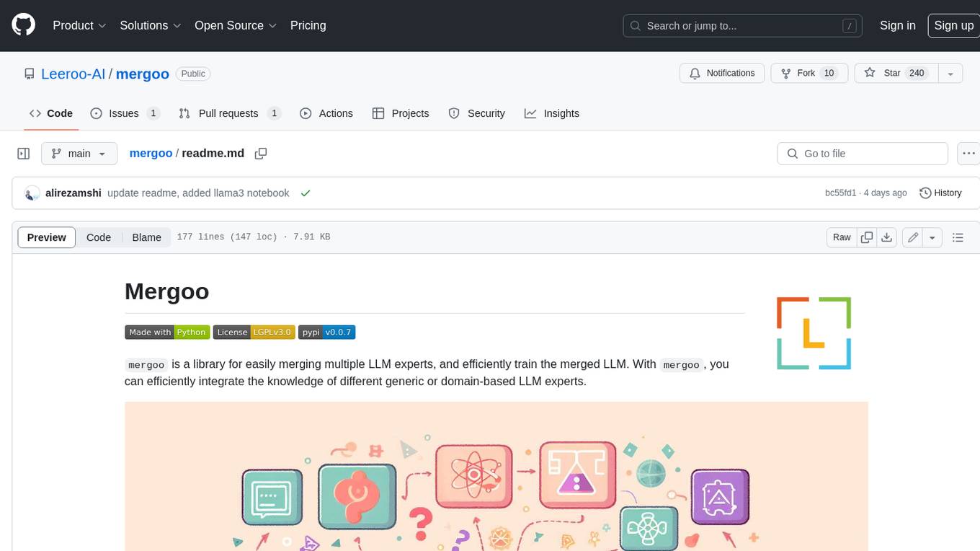Open the Pricing page

point(308,25)
